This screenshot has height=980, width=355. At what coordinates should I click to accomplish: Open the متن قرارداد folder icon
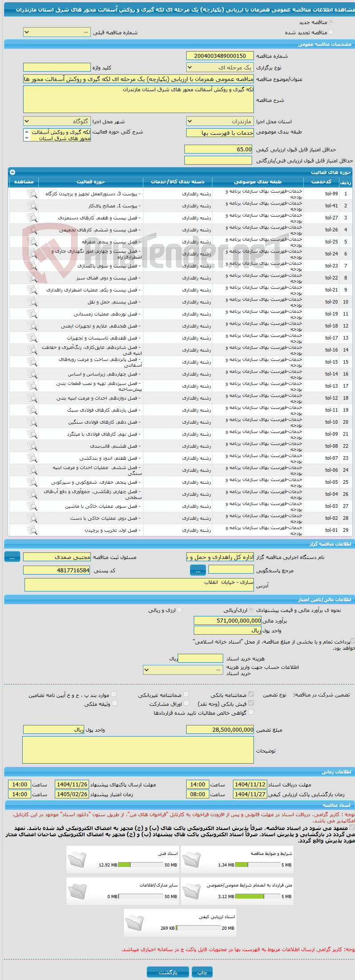tap(192, 891)
